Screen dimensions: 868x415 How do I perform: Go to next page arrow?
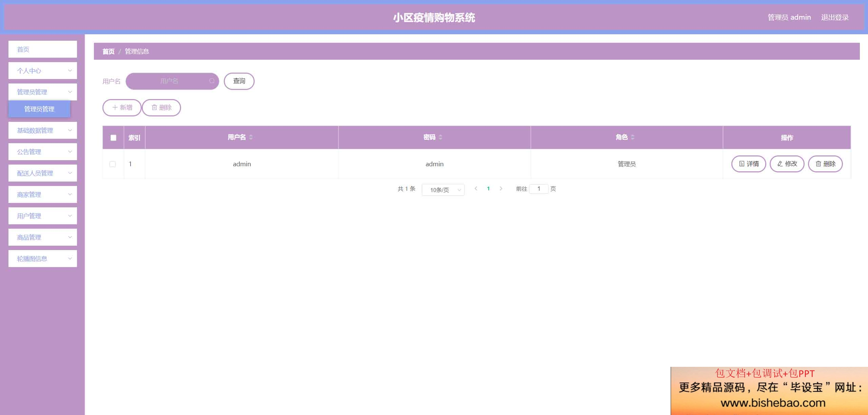click(x=501, y=189)
